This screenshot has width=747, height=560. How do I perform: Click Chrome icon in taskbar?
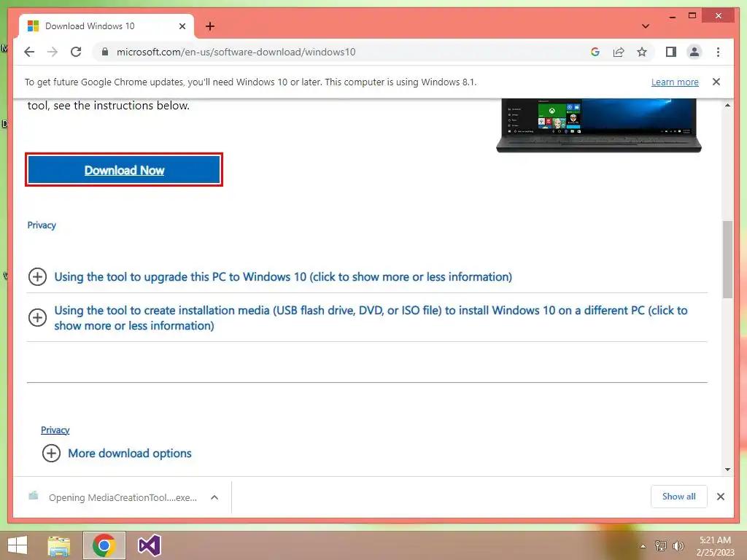click(104, 545)
